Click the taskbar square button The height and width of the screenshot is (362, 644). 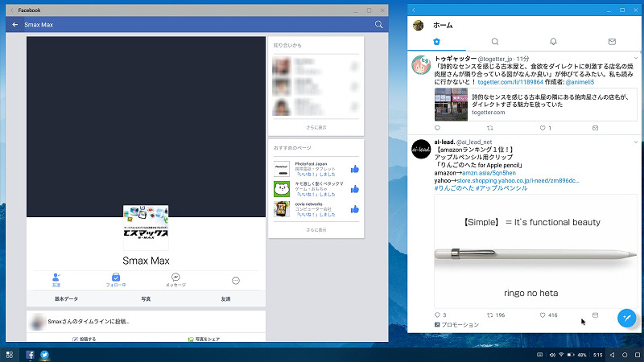click(637, 355)
